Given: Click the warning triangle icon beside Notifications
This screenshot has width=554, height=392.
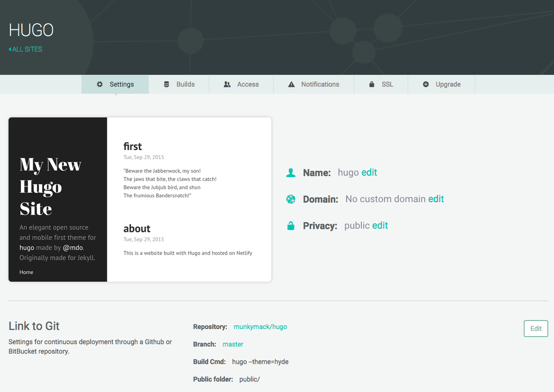Looking at the screenshot, I should point(291,84).
